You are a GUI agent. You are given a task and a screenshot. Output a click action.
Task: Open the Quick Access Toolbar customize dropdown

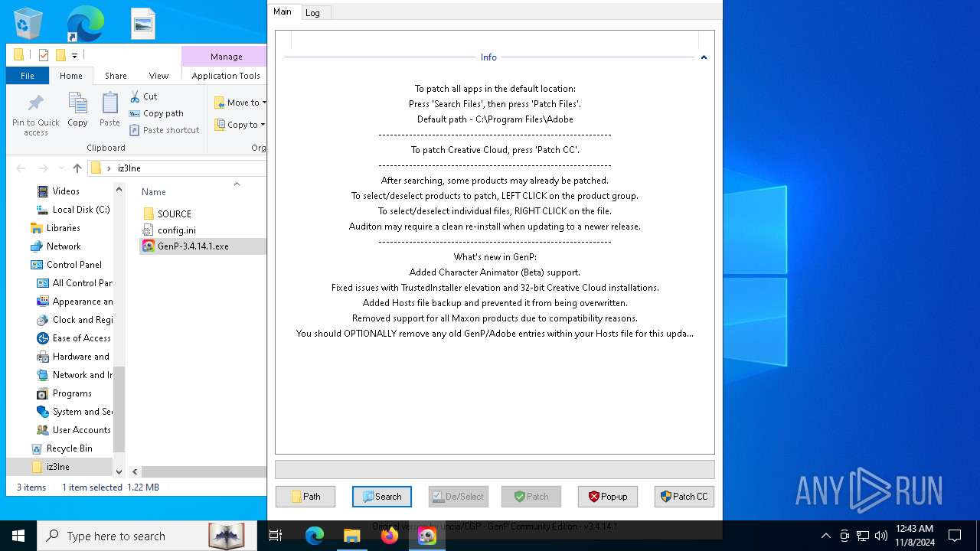[x=74, y=55]
